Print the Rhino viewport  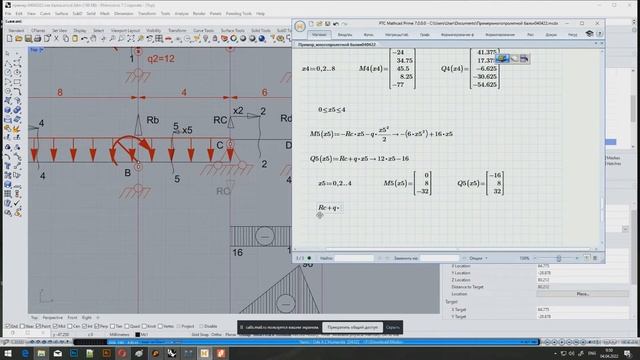coord(37,39)
